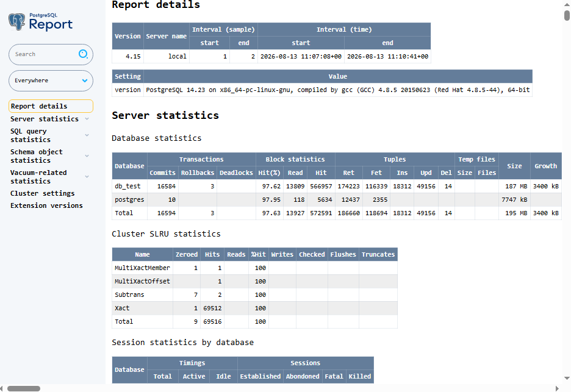Screen dimensions: 571x392
Task: Click total size value 195 MB
Action: point(516,213)
